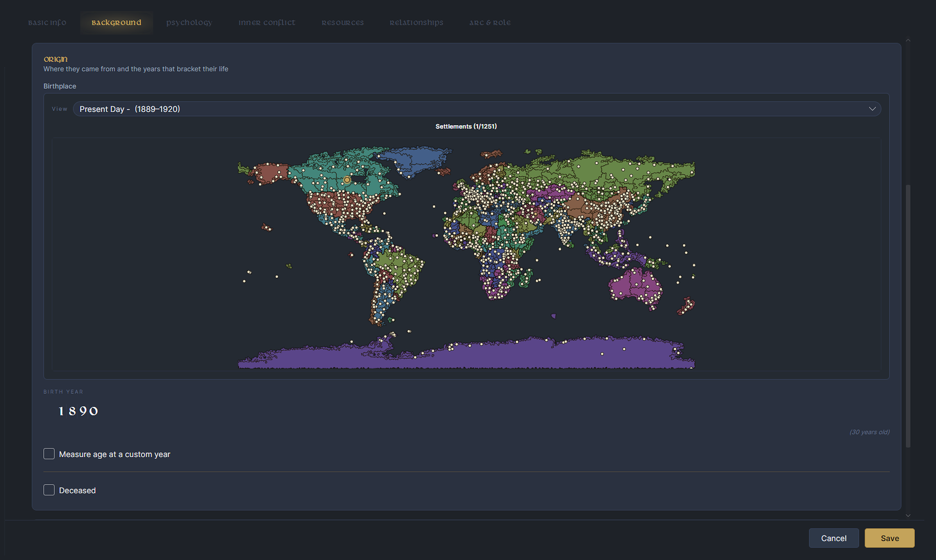Click the Cancel button
This screenshot has height=560, width=936.
[833, 538]
